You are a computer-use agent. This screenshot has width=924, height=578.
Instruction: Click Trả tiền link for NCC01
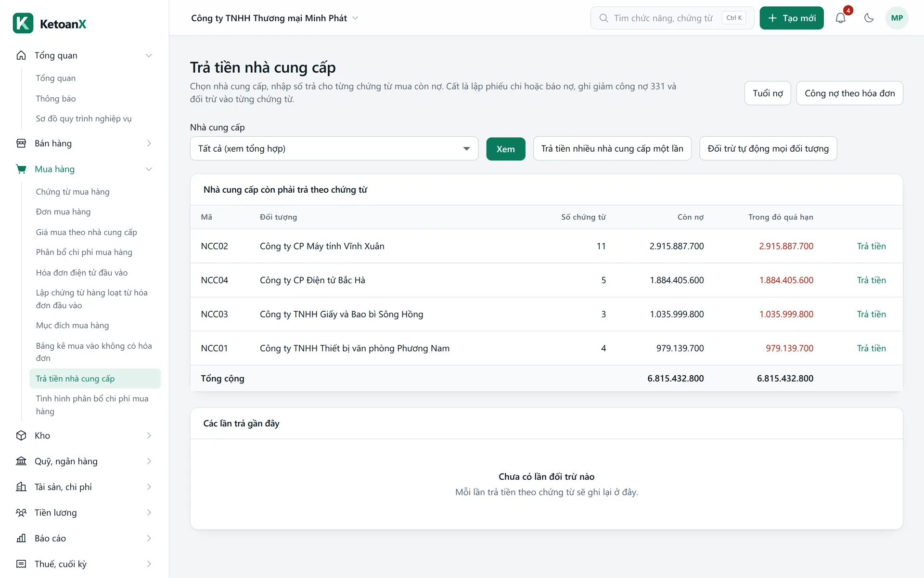click(x=871, y=348)
